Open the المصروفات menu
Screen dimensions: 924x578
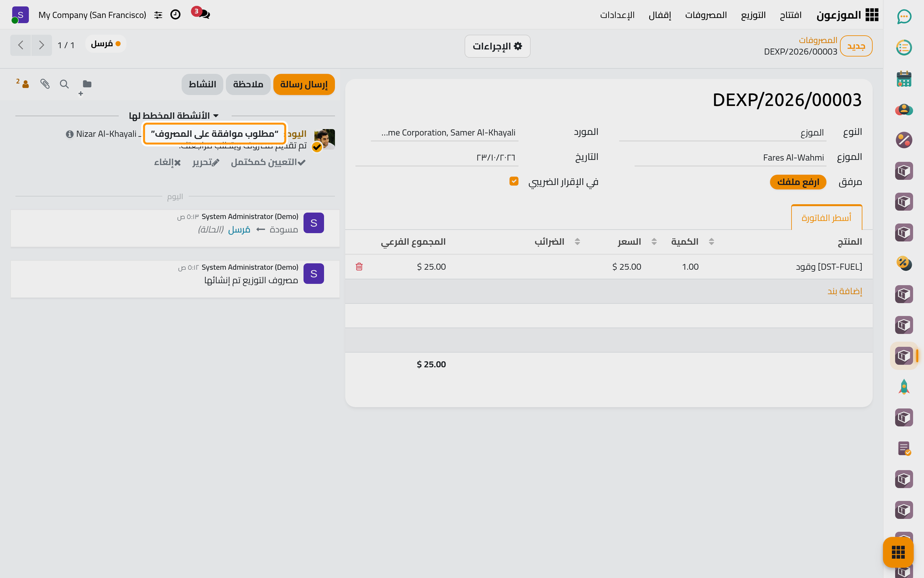click(706, 15)
